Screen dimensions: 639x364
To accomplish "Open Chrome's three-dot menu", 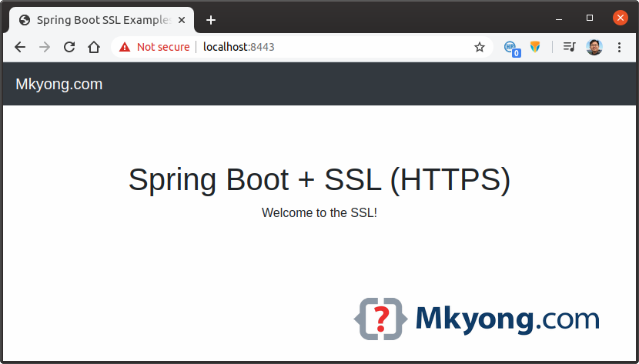I will point(619,47).
